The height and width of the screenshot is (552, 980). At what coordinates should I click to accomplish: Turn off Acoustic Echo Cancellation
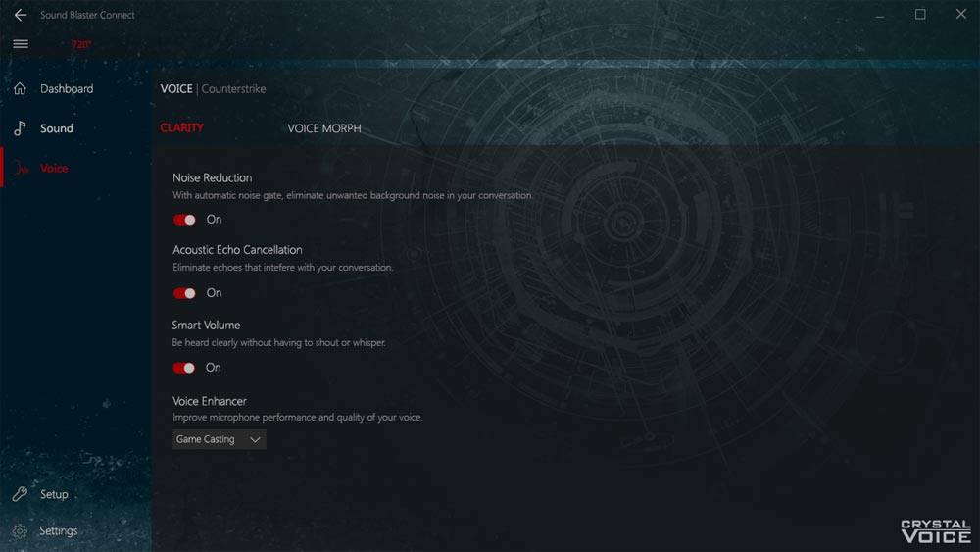[184, 293]
